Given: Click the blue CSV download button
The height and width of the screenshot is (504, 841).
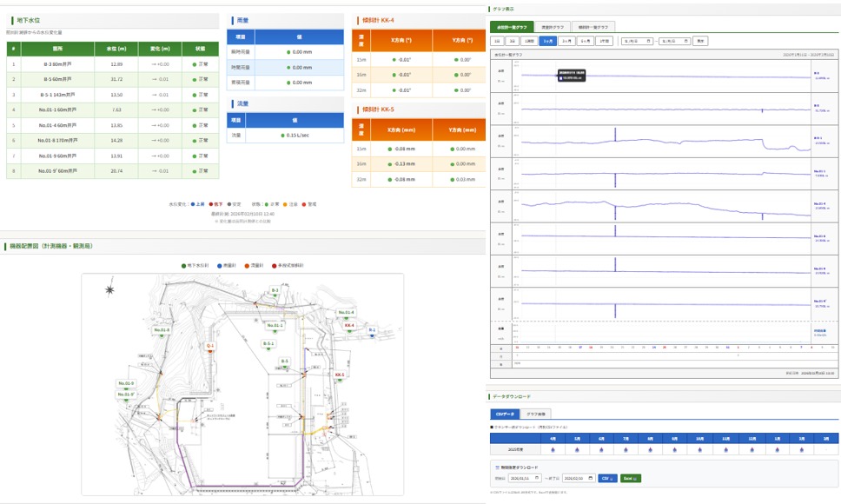Looking at the screenshot, I should (x=606, y=478).
